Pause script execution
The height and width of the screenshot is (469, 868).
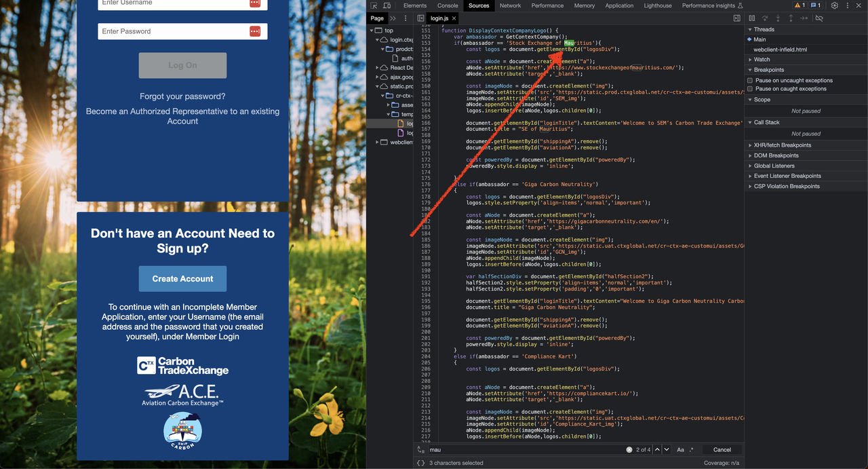pos(751,18)
